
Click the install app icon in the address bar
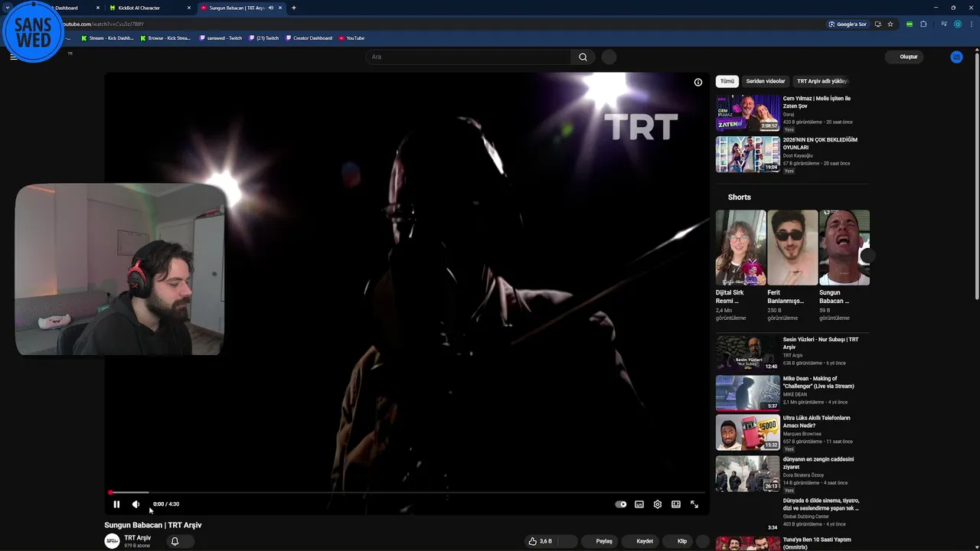[878, 24]
